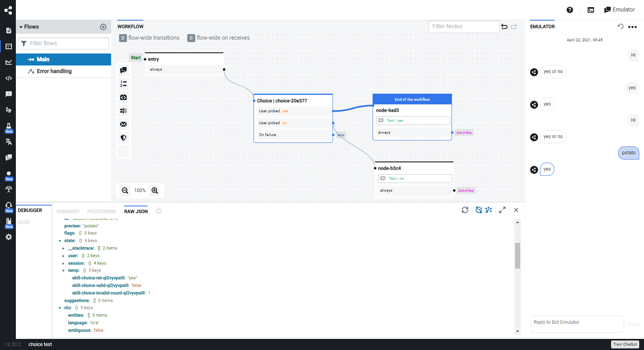Collapse the Flows section arrow
644x350 pixels.
coord(21,27)
